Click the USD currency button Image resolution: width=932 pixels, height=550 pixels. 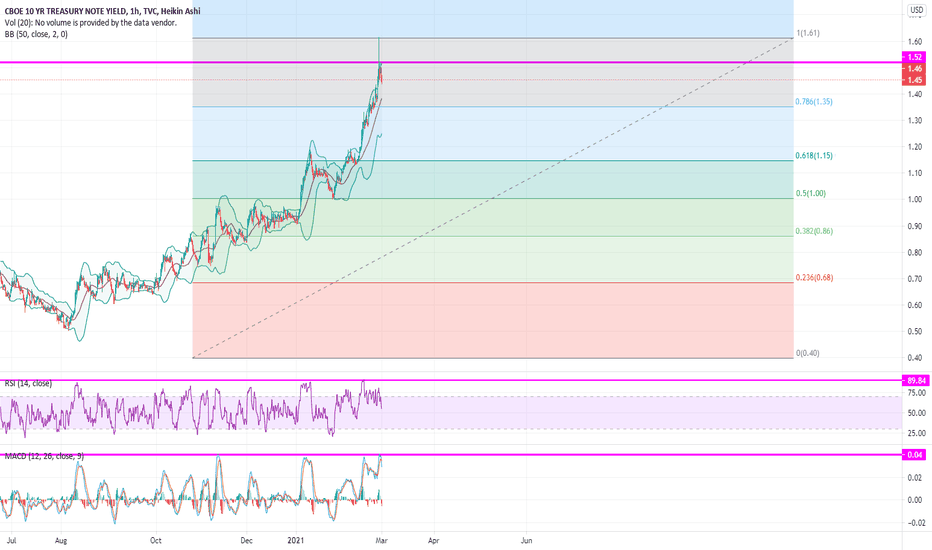(916, 10)
